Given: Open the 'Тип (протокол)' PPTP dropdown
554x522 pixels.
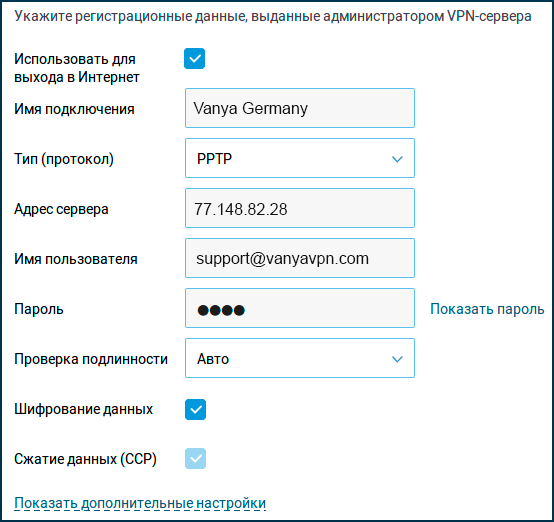Looking at the screenshot, I should (300, 158).
